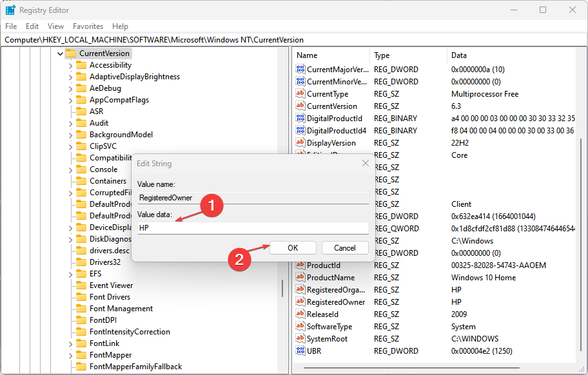Select the Containers key
Viewport: 588px width, 375px height.
(108, 181)
